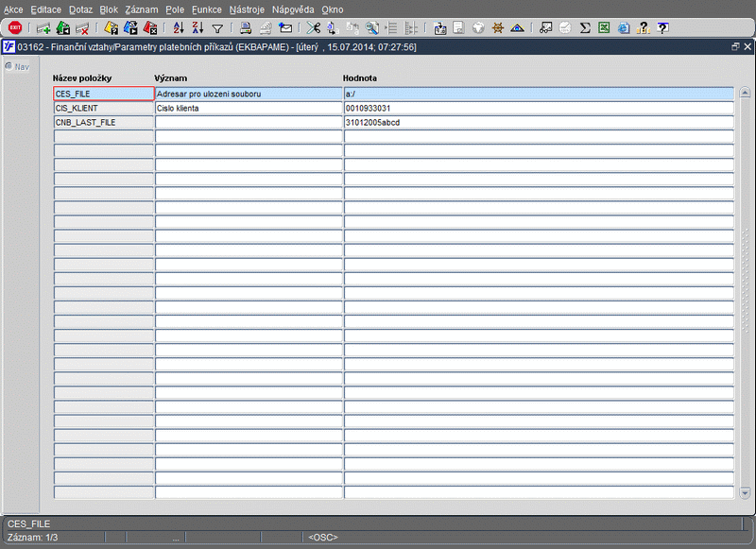756x549 pixels.
Task: Open the Záznam menu
Action: pyautogui.click(x=141, y=9)
